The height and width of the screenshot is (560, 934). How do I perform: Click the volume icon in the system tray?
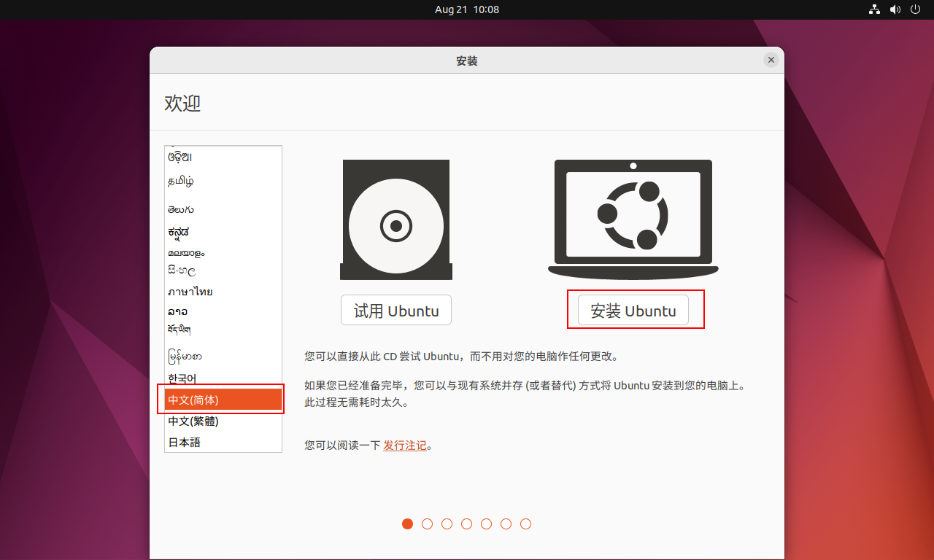(x=895, y=9)
